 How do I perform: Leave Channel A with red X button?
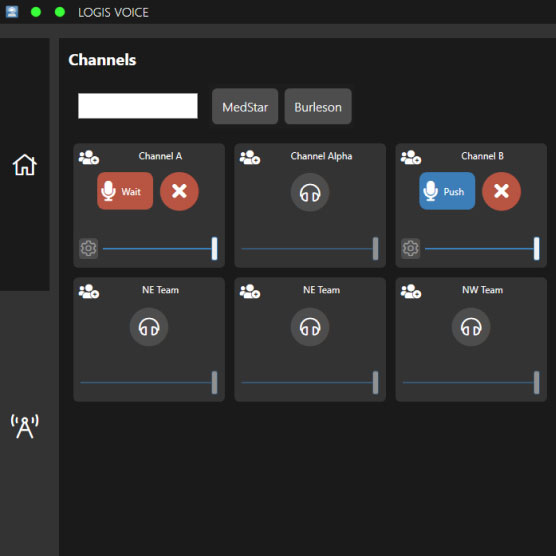point(179,191)
